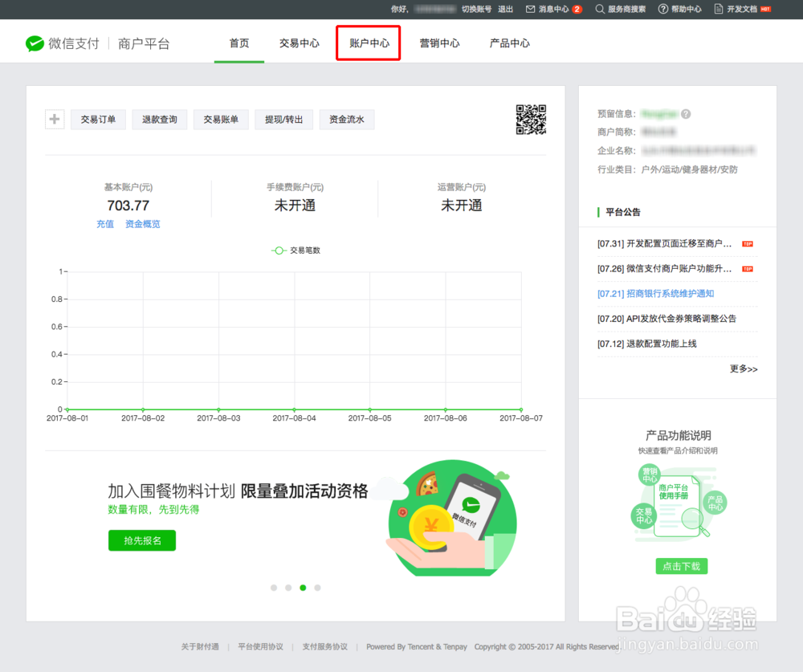
Task: Click the 资金概览 funds overview link
Action: point(142,224)
